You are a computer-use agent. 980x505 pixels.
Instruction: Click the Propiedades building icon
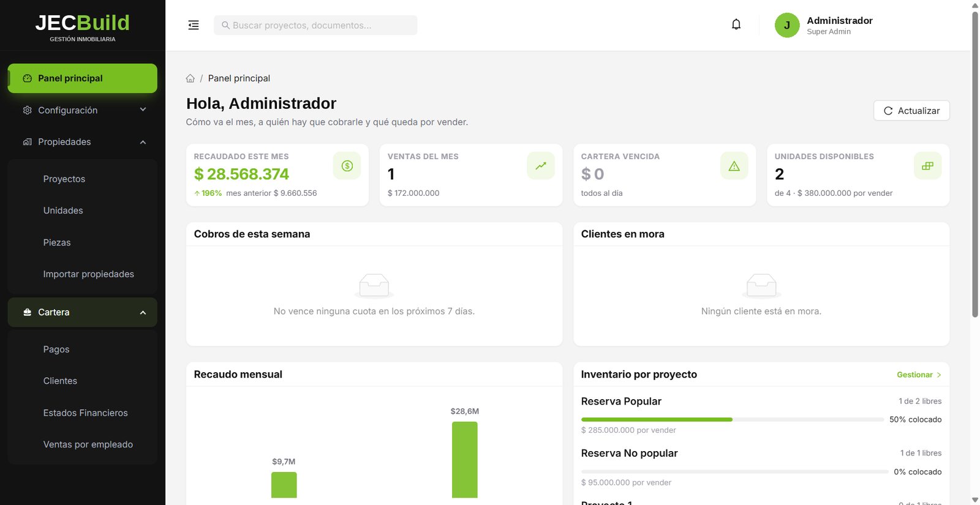click(28, 142)
